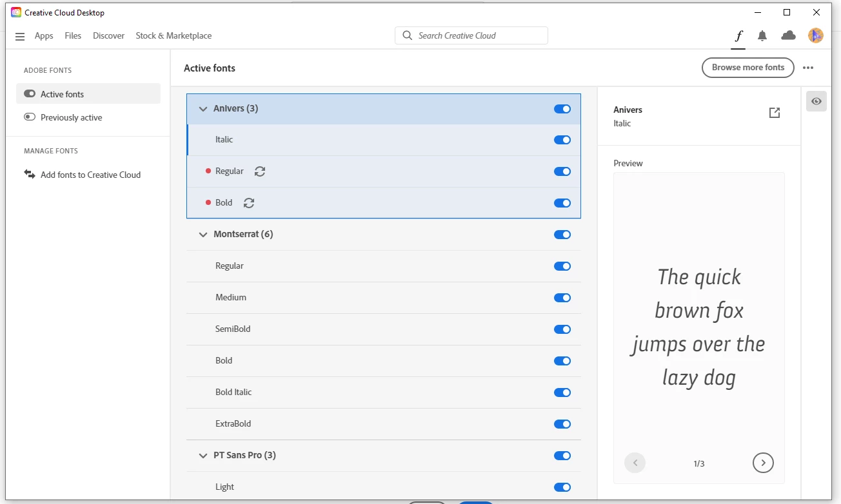Open the Files tab
Image resolution: width=841 pixels, height=504 pixels.
tap(73, 35)
